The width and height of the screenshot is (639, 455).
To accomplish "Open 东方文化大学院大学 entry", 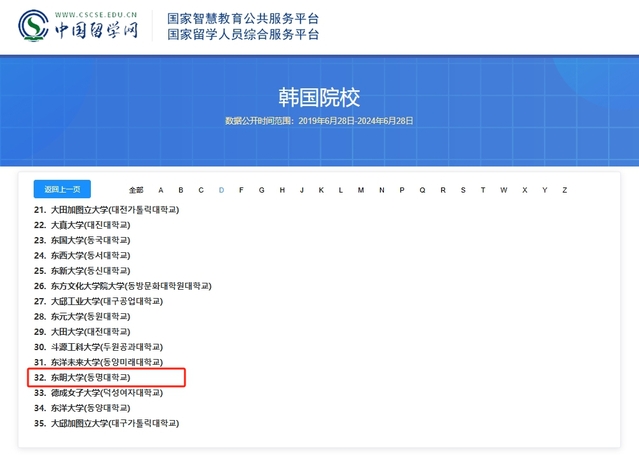I will click(x=130, y=286).
